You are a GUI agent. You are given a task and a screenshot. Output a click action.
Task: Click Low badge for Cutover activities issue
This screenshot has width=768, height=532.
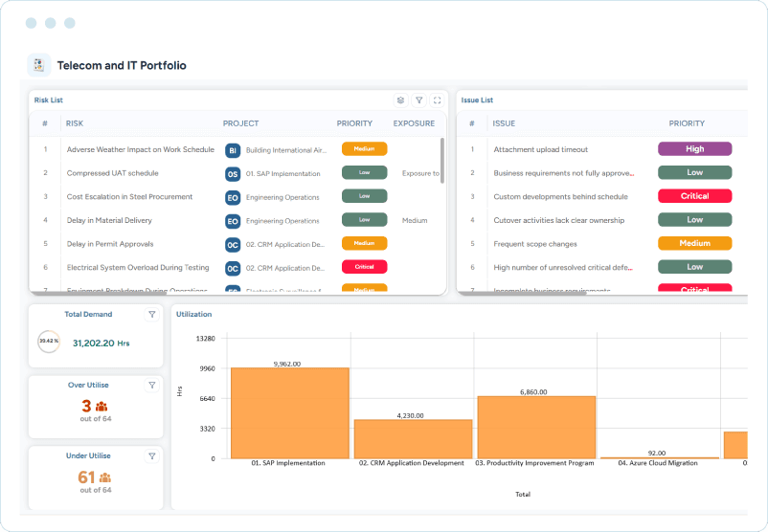coord(694,219)
